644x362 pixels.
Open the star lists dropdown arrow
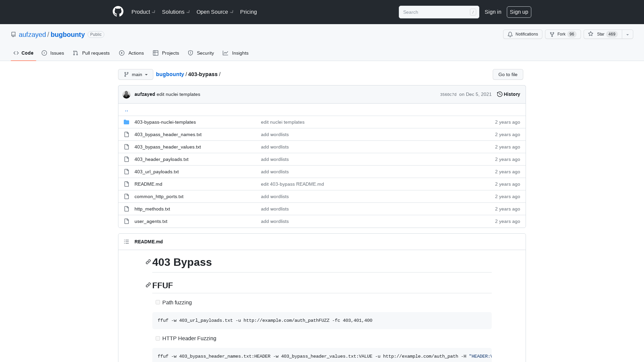click(x=628, y=34)
